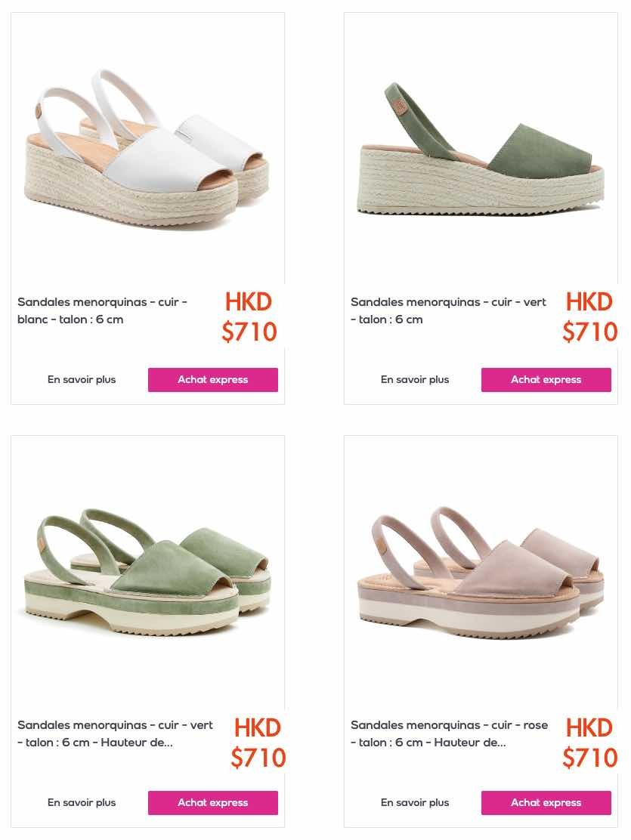Select 'En savoir plus' under green platform sandals
The height and width of the screenshot is (840, 631).
point(82,803)
